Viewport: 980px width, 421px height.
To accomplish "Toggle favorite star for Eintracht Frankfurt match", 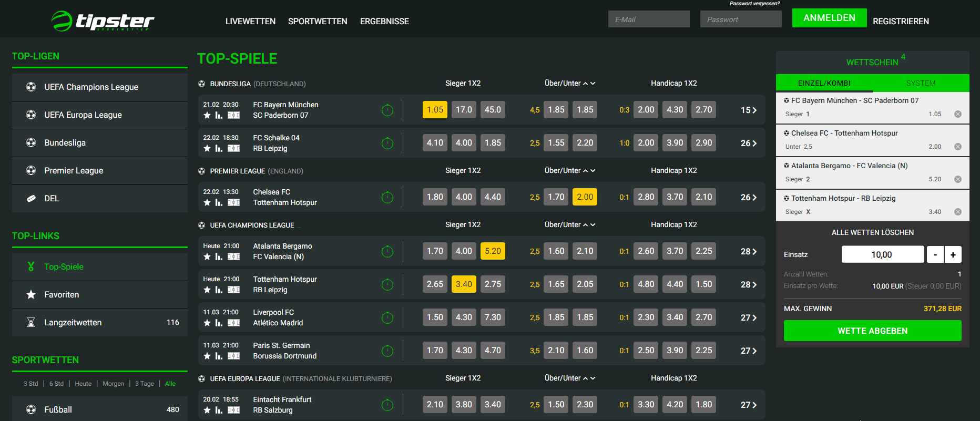I will [207, 410].
